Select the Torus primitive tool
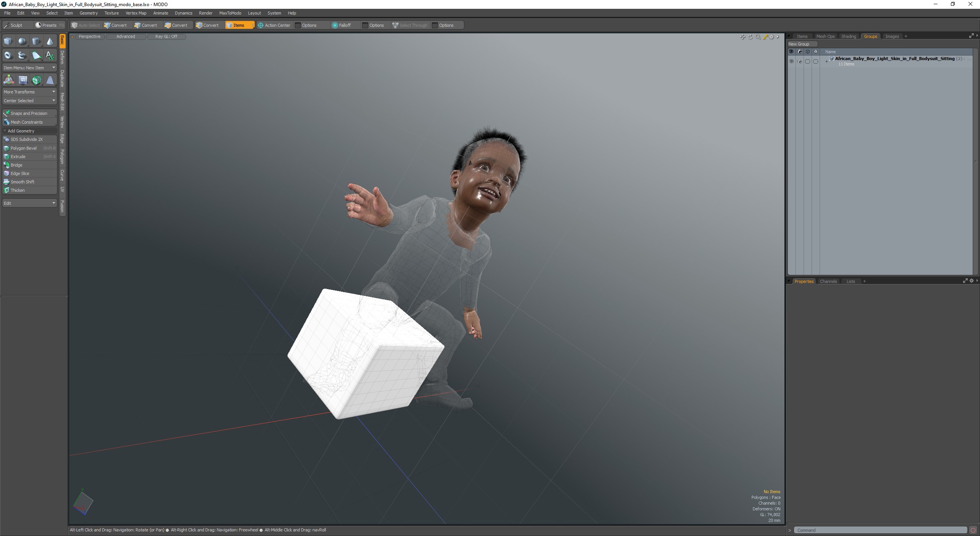The image size is (980, 536). 8,56
